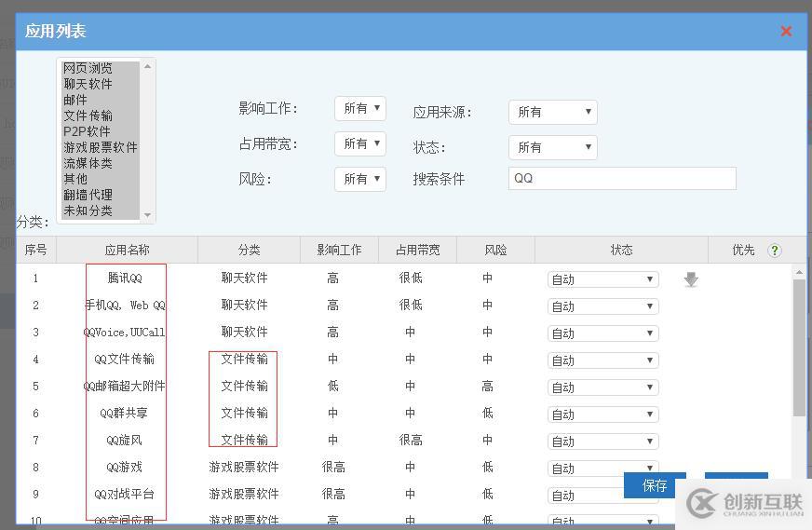Click the 占用带宽 column header
Image resolution: width=812 pixels, height=530 pixels.
tap(417, 250)
